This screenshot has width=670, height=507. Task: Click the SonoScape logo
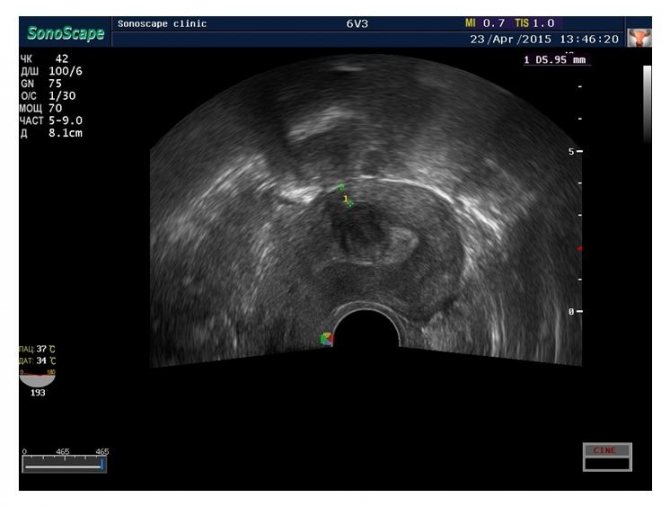(x=65, y=33)
